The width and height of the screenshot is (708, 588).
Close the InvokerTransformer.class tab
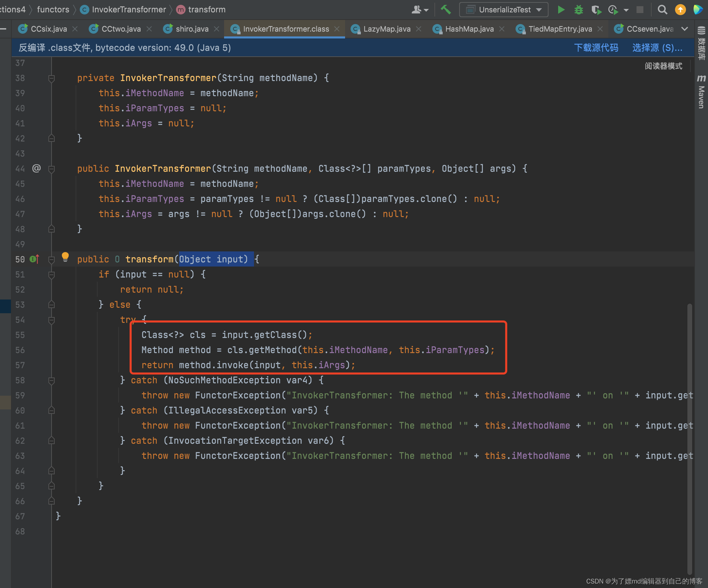click(337, 29)
